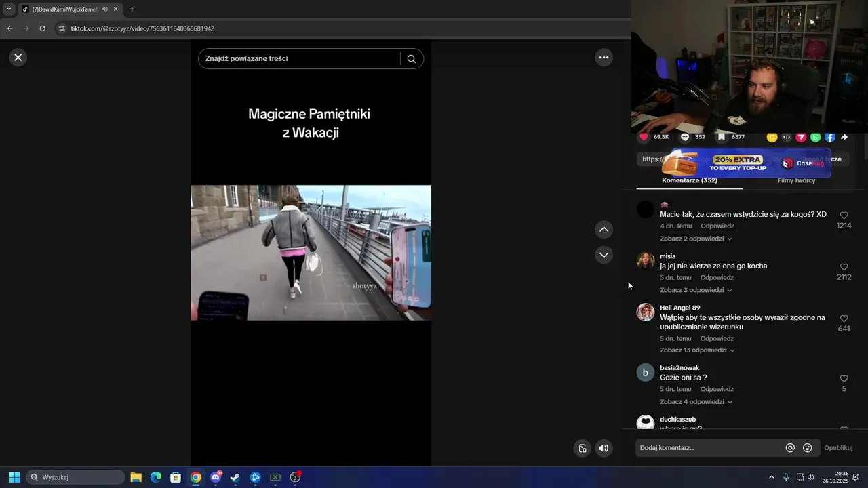The width and height of the screenshot is (868, 488).
Task: Click the comment bubble icon showing 352
Action: click(x=685, y=137)
